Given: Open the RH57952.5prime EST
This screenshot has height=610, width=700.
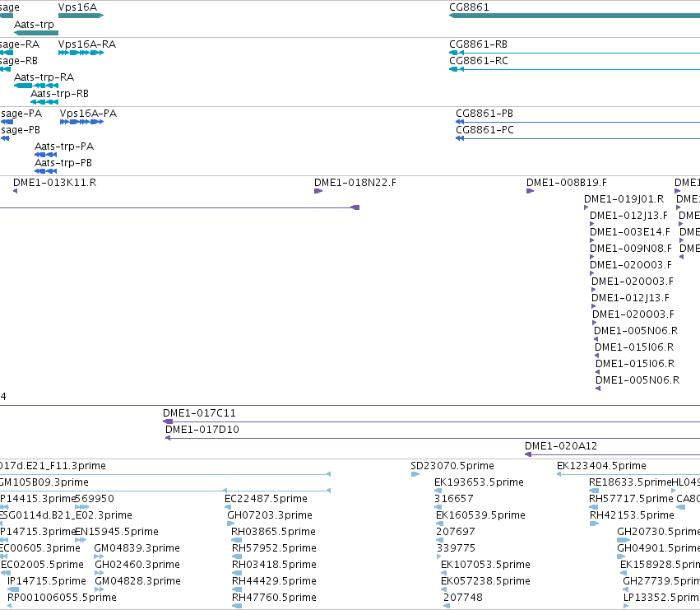Looking at the screenshot, I should tap(274, 549).
